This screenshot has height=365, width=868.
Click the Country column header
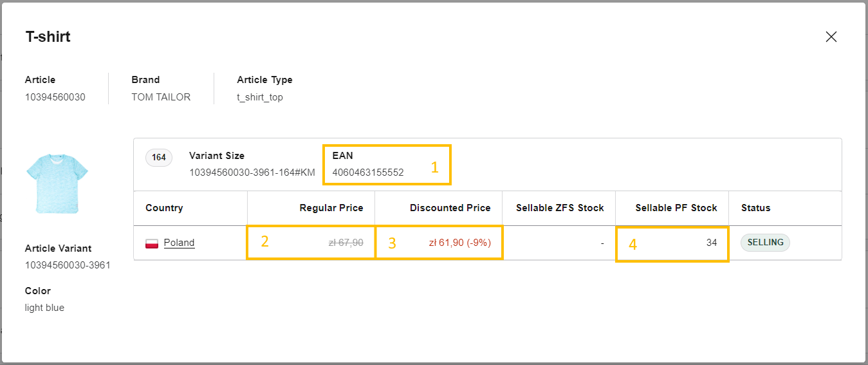(164, 208)
